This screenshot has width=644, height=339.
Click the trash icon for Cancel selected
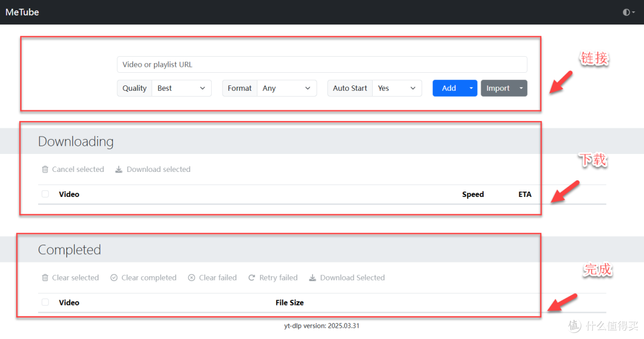click(45, 169)
